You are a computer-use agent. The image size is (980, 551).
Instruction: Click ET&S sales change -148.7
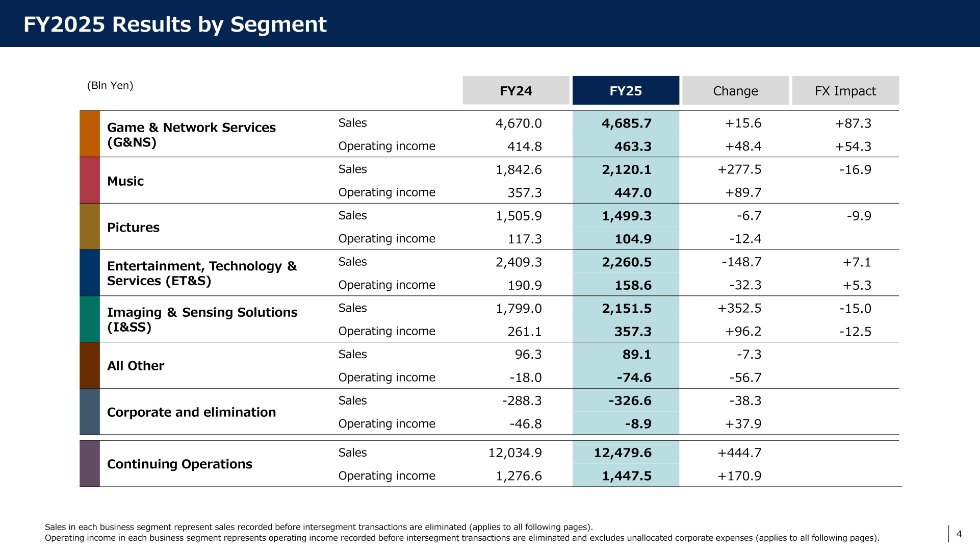click(741, 262)
